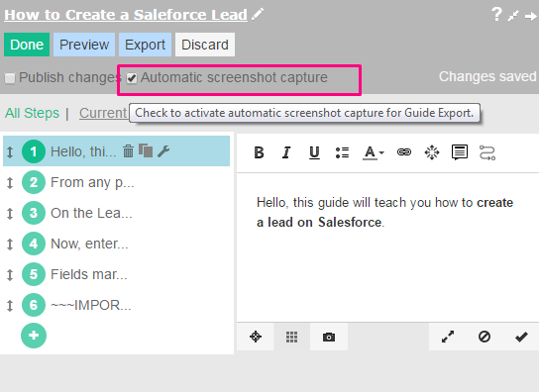539x392 pixels.
Task: Toggle underline formatting
Action: tap(314, 152)
